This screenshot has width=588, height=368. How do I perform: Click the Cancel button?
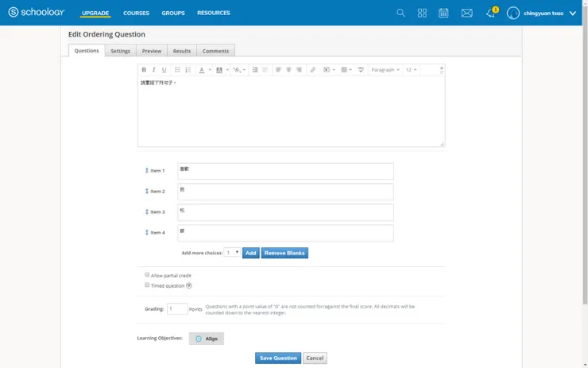point(315,358)
